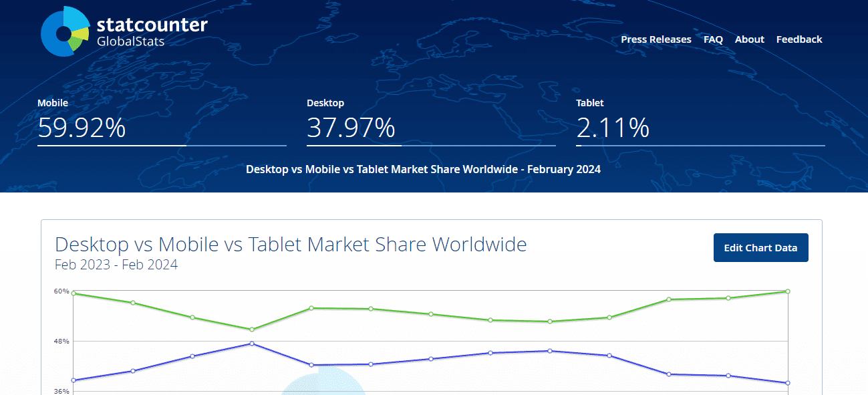Click the 36% y-axis label
Viewport: 868px width, 395px height.
[x=61, y=391]
